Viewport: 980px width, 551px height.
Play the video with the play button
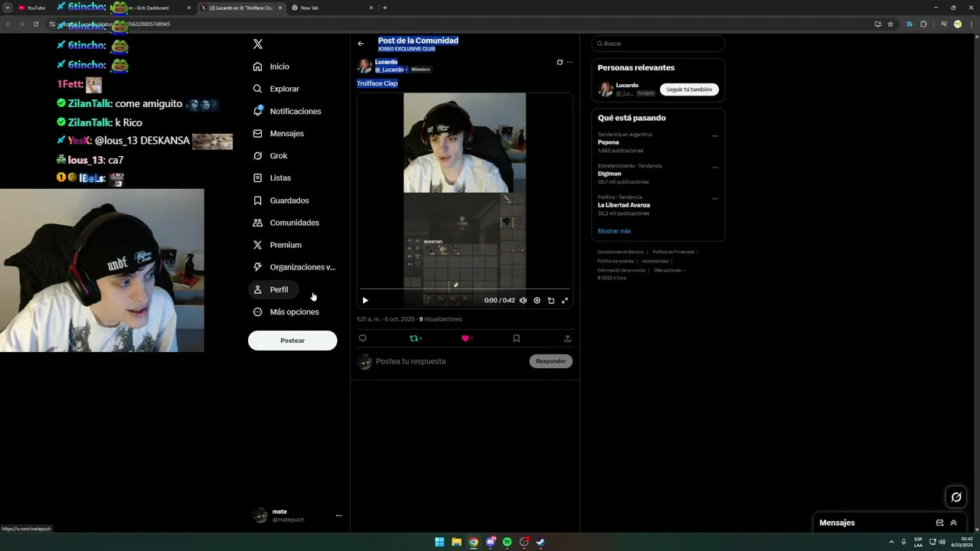(x=365, y=301)
